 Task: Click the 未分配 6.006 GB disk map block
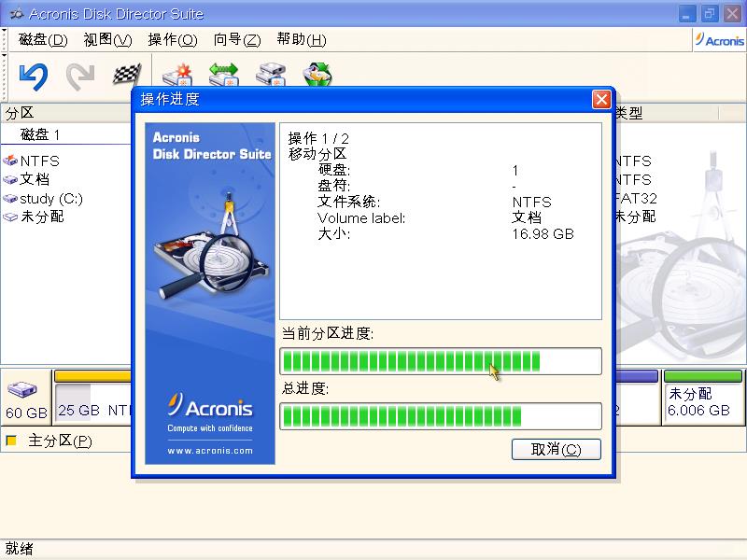tap(703, 397)
